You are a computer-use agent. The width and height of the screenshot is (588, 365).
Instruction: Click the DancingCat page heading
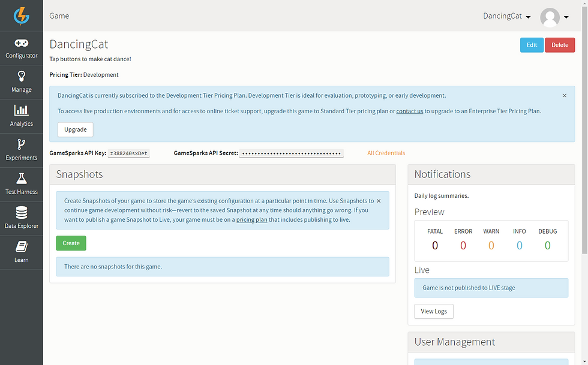(x=79, y=44)
